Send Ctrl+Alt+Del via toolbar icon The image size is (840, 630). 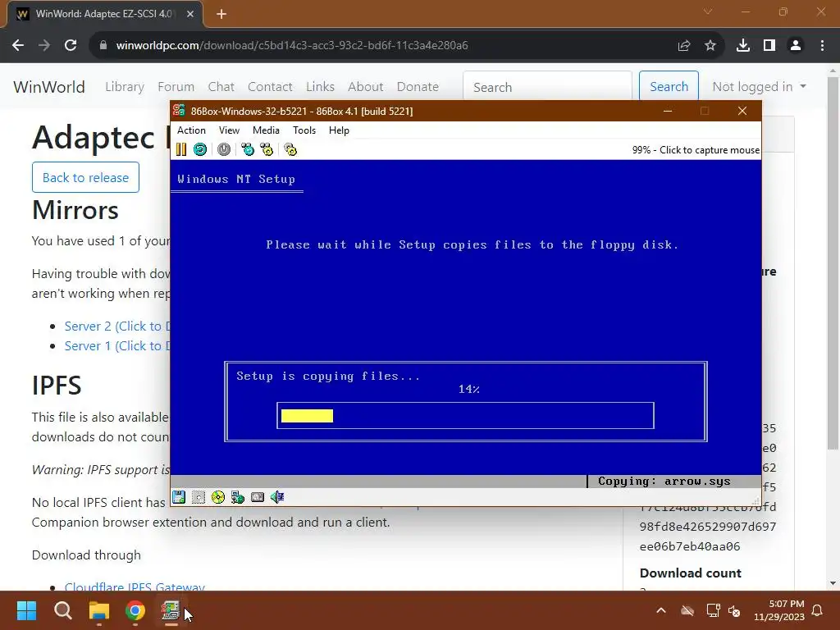click(248, 149)
